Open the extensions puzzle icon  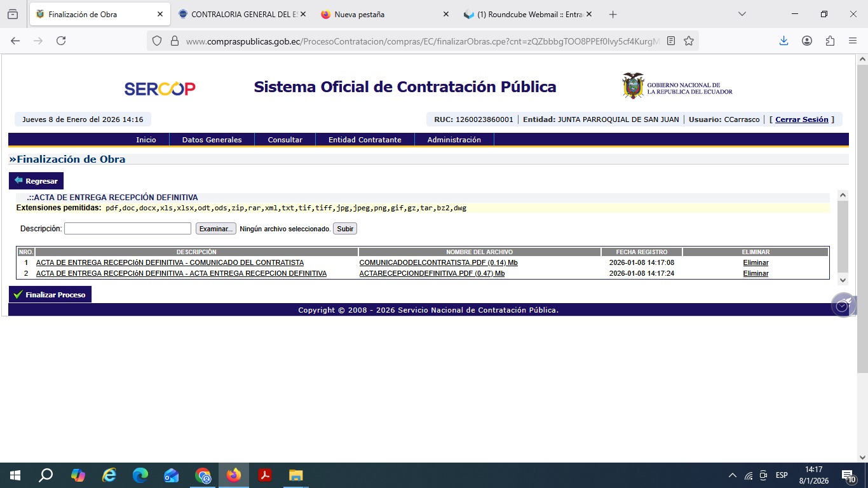[x=830, y=41]
